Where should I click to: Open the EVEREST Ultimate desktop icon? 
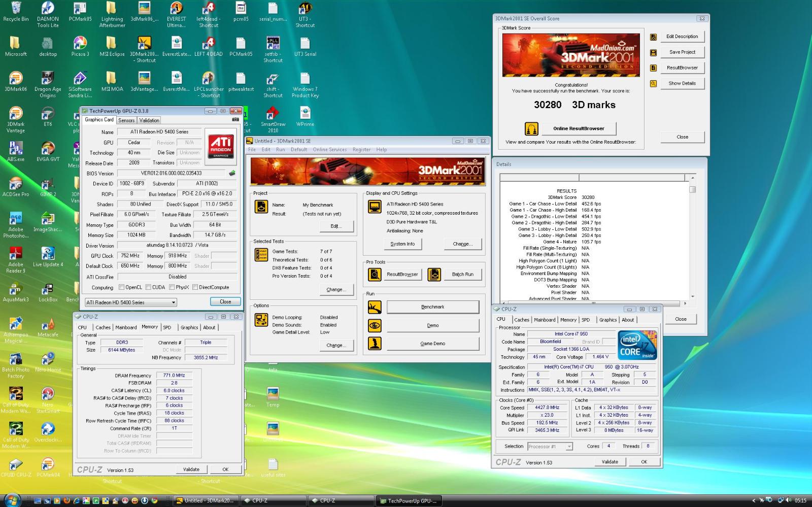(x=176, y=14)
